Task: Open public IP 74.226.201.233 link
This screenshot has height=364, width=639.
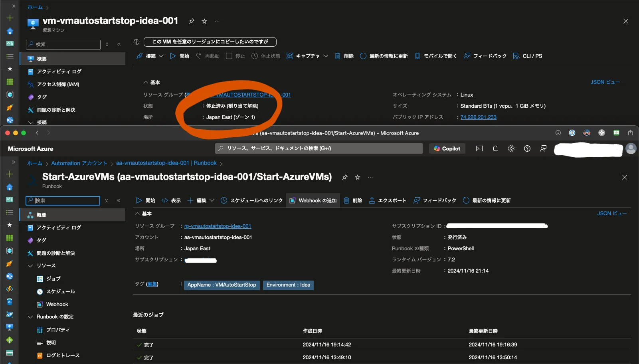Action: pos(479,117)
